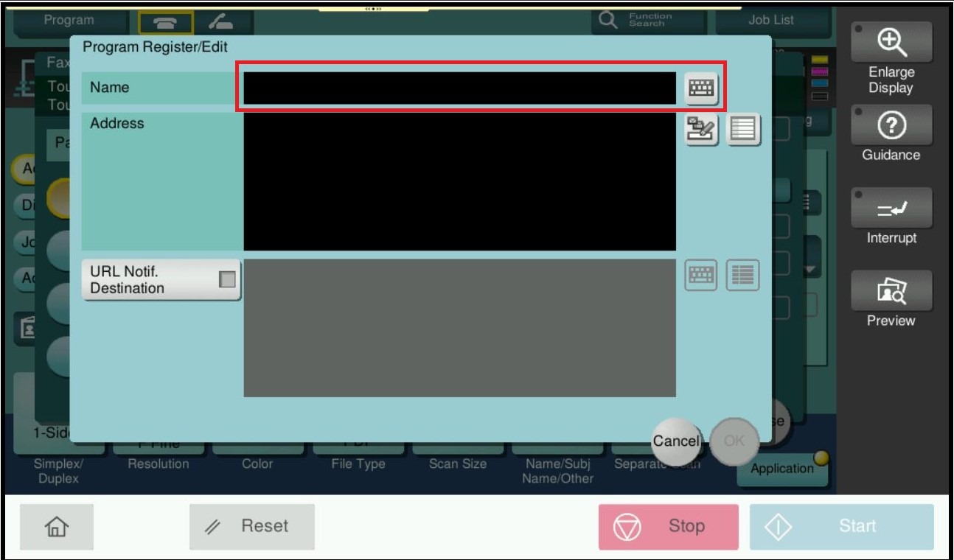Click the Name input field
This screenshot has height=560, width=954.
coord(459,88)
